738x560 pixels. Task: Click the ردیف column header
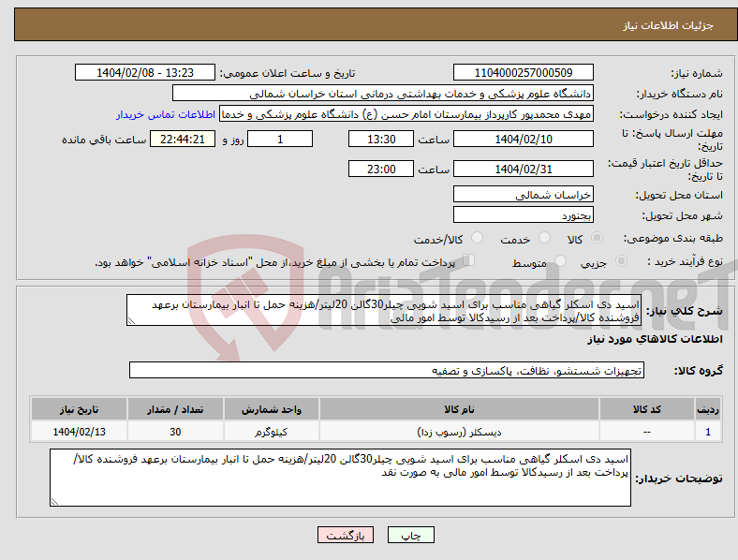(x=708, y=409)
